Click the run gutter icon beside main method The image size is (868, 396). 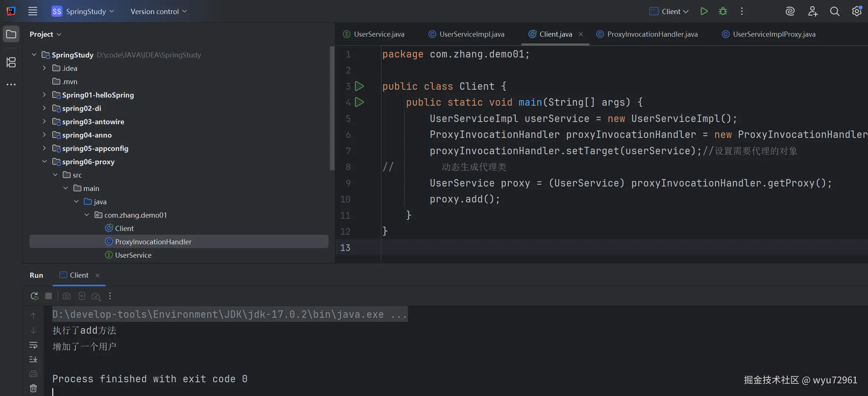[359, 102]
